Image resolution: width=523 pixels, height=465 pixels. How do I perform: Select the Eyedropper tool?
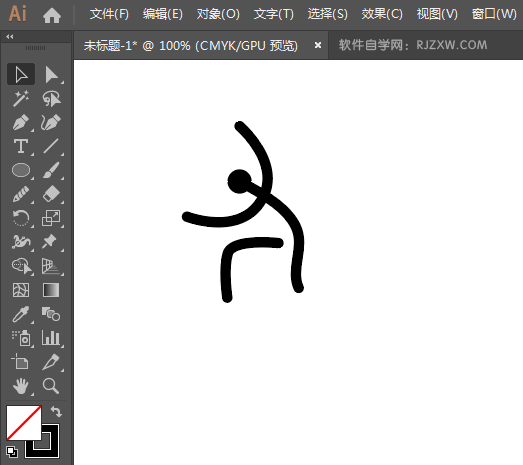[21, 314]
